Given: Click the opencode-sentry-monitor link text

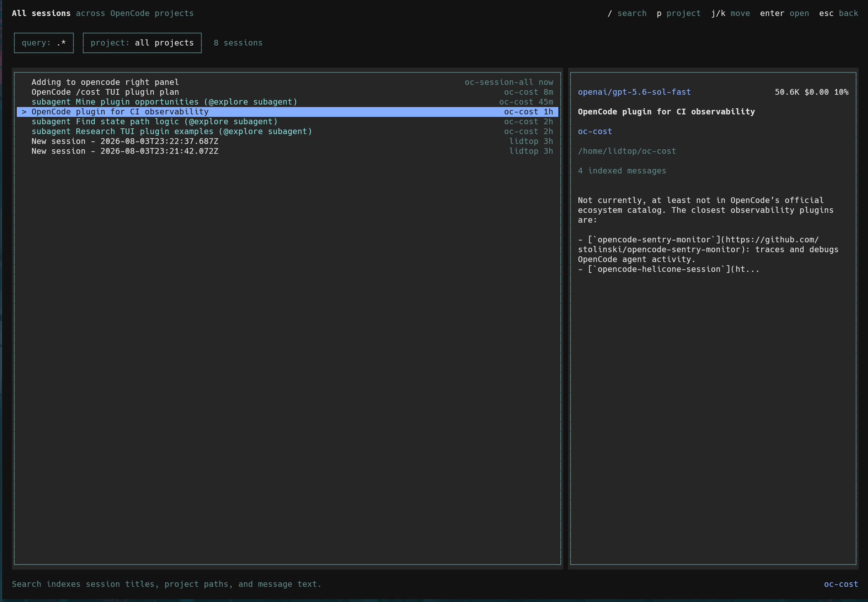Looking at the screenshot, I should 708,249.
